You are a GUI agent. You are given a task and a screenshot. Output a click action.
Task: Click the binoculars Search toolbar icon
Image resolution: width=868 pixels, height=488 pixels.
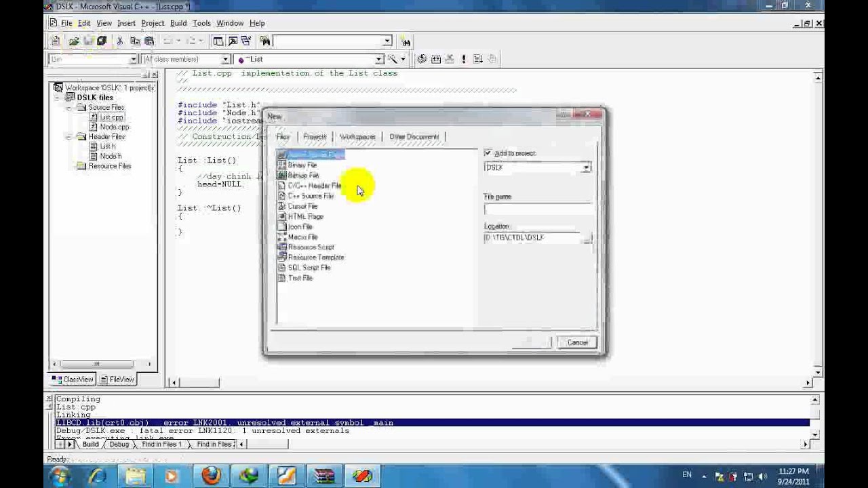pos(406,41)
